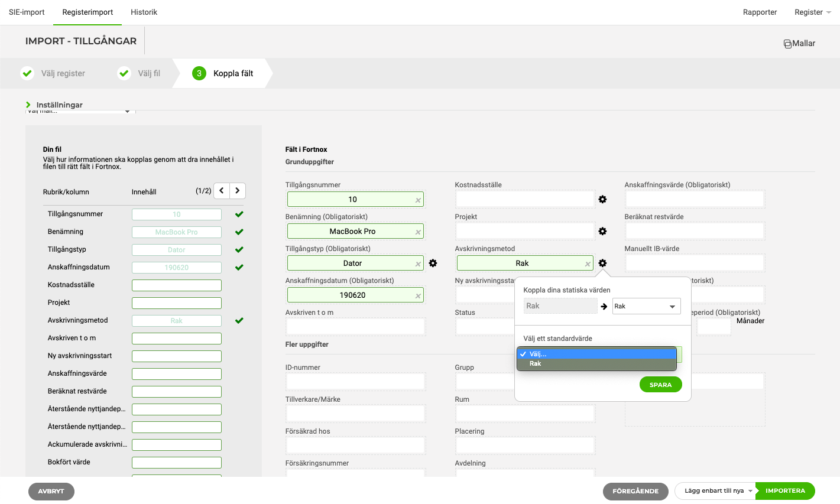
Task: Click the SPARA button
Action: (x=661, y=385)
